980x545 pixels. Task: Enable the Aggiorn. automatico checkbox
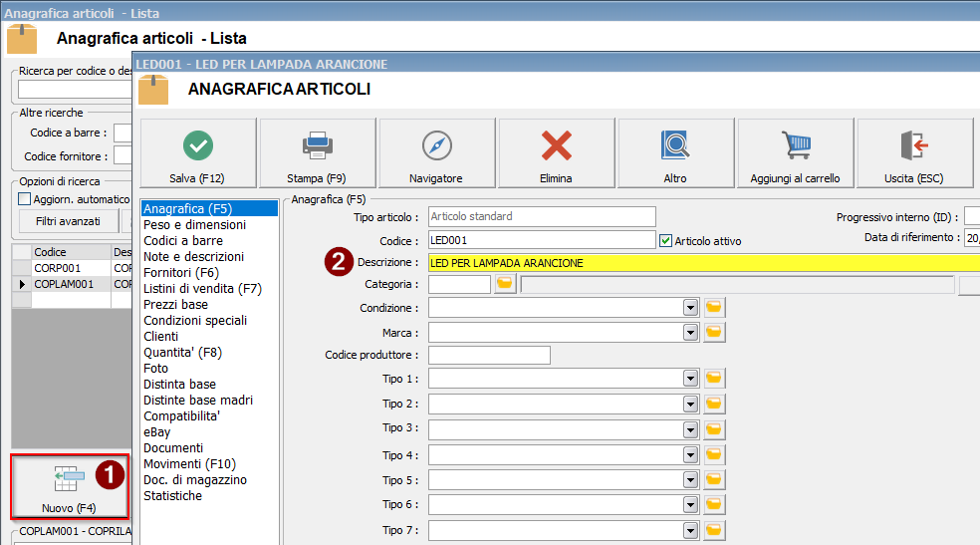(x=25, y=199)
